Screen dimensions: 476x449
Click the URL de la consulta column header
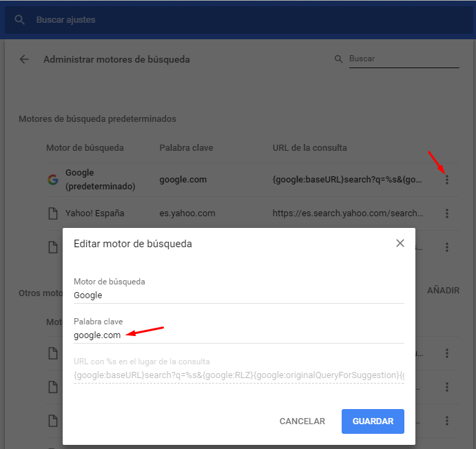click(310, 148)
